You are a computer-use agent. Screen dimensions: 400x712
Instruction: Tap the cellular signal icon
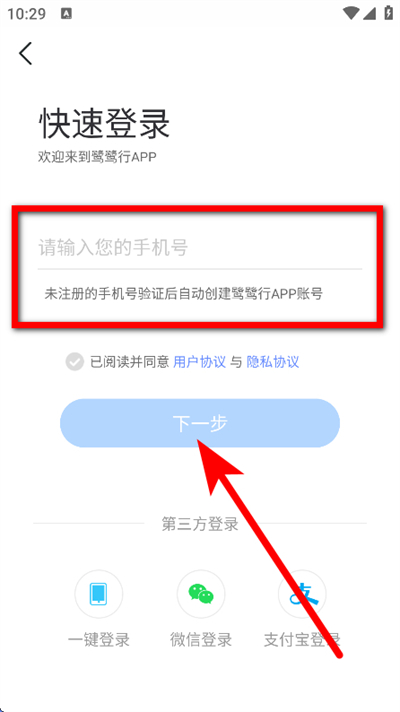coord(369,13)
